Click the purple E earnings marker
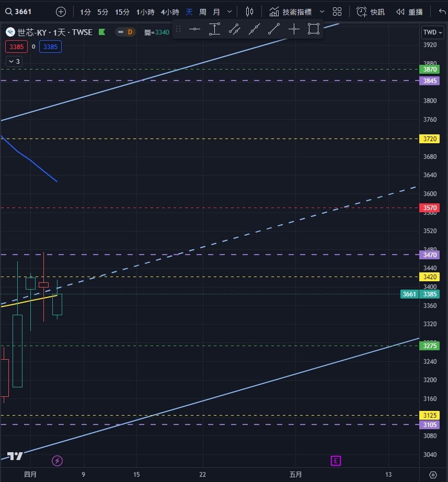Viewport: 448px width, 482px height. tap(336, 461)
